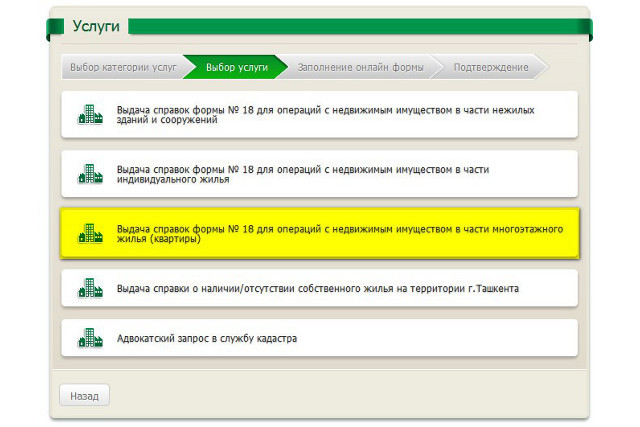640x427 pixels.
Task: Jump to the Подтверждение step
Action: [490, 67]
